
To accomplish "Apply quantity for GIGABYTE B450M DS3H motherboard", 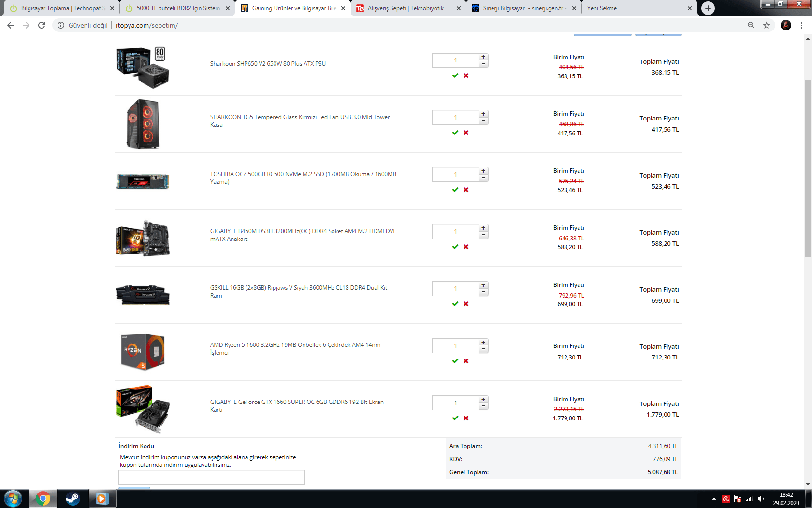I will (455, 247).
